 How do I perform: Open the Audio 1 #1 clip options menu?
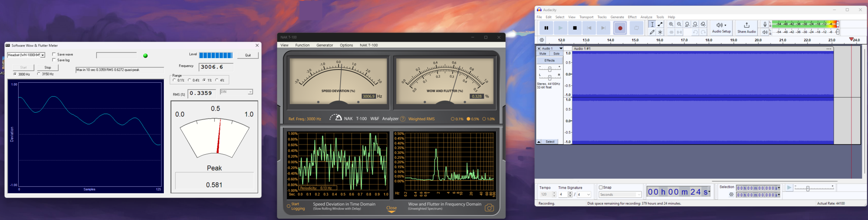[x=829, y=49]
